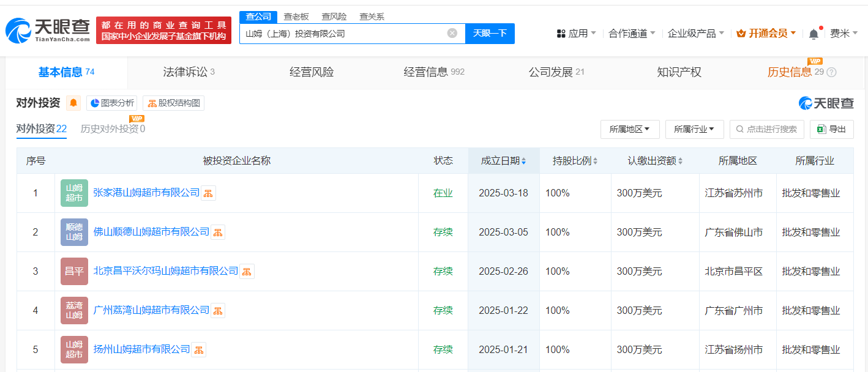Click the 荔湾山姆 logo thumbnail
Image resolution: width=868 pixels, height=372 pixels.
(74, 310)
